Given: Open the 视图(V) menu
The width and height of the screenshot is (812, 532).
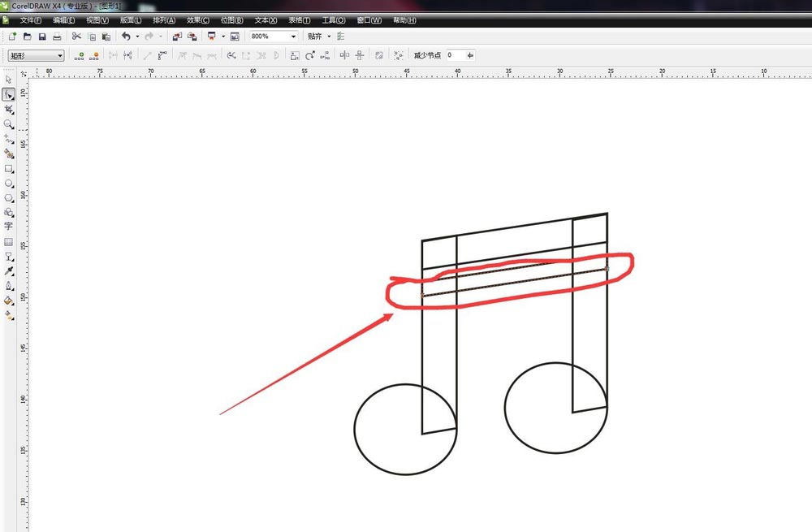Looking at the screenshot, I should pos(97,20).
